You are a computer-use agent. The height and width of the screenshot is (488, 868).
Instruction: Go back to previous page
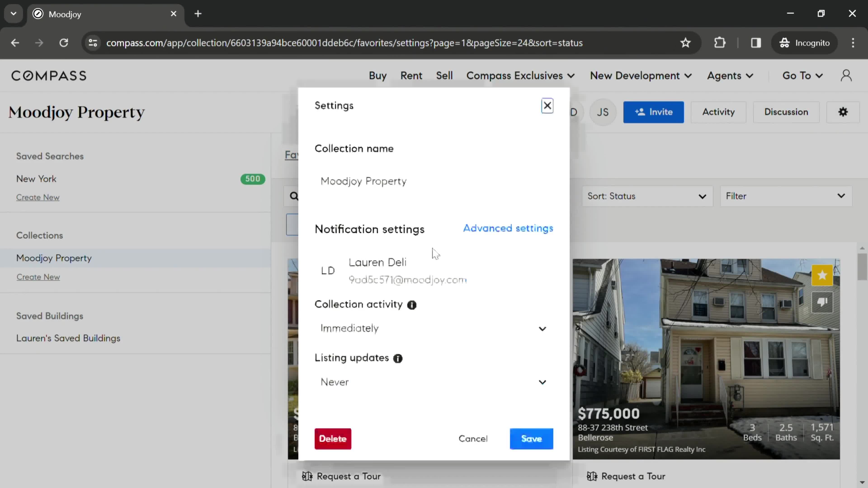15,43
